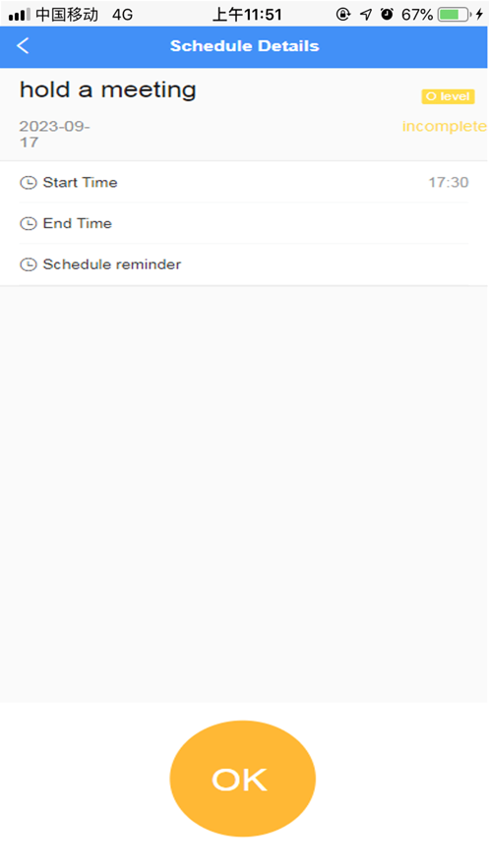
Task: Open the End Time row
Action: [244, 223]
